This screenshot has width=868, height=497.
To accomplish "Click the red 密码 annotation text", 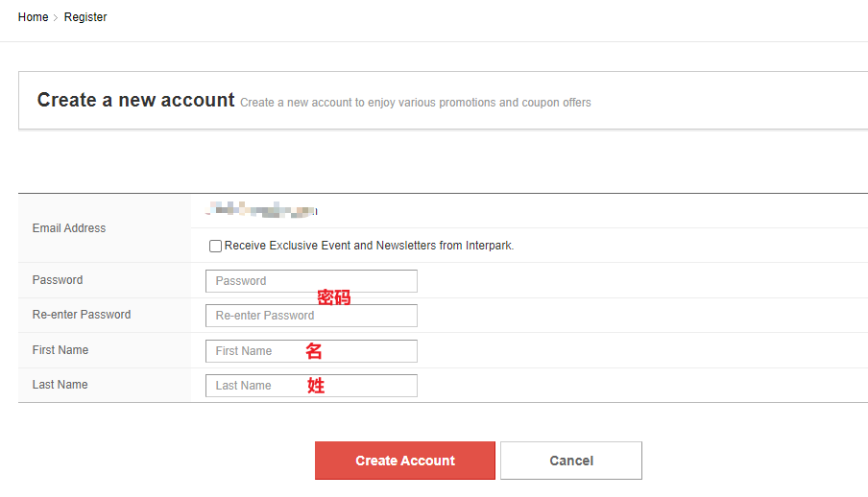I will point(334,298).
